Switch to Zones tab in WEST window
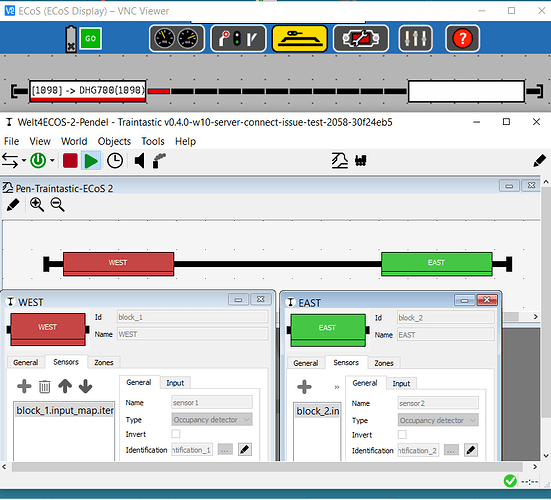 [104, 362]
